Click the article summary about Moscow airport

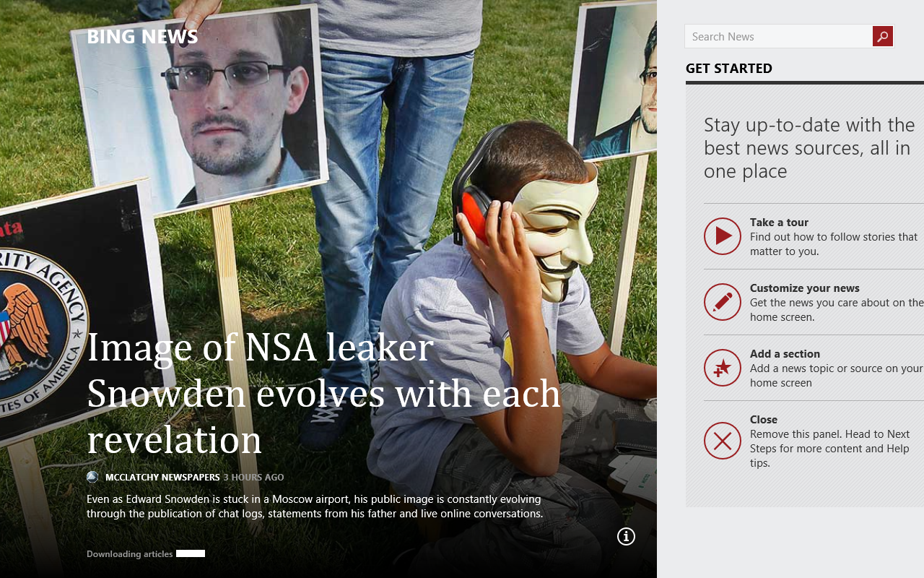[x=315, y=506]
